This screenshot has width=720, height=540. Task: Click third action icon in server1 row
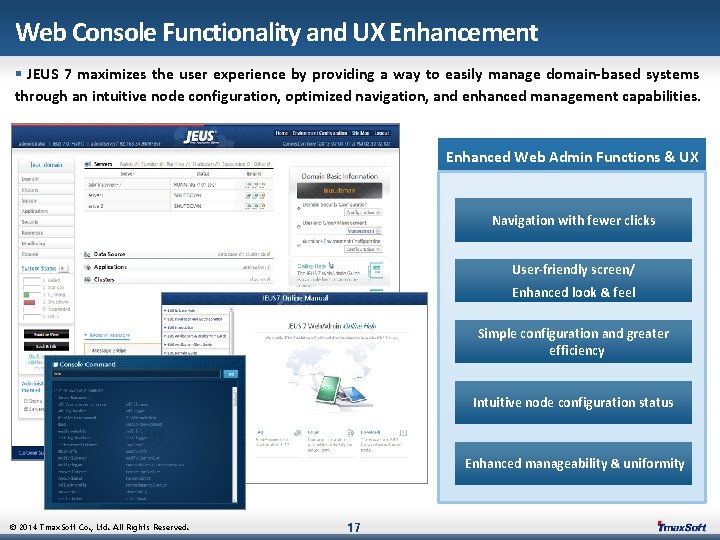262,195
